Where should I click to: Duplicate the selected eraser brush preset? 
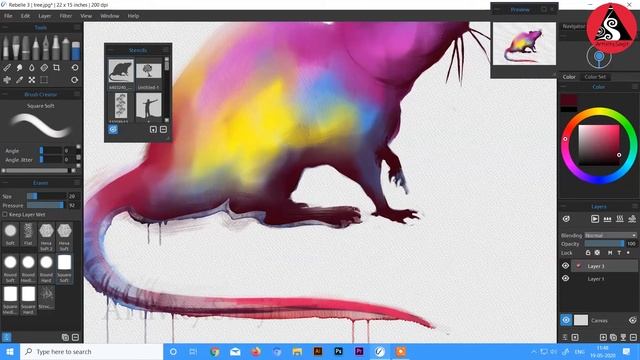(65, 337)
